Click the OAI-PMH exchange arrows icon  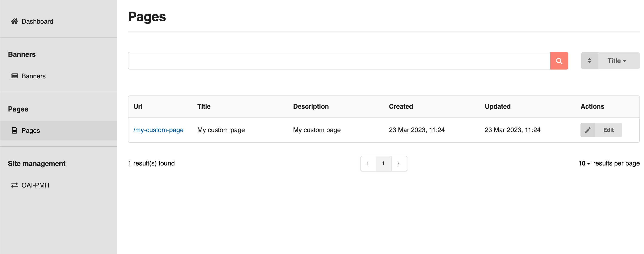(14, 185)
